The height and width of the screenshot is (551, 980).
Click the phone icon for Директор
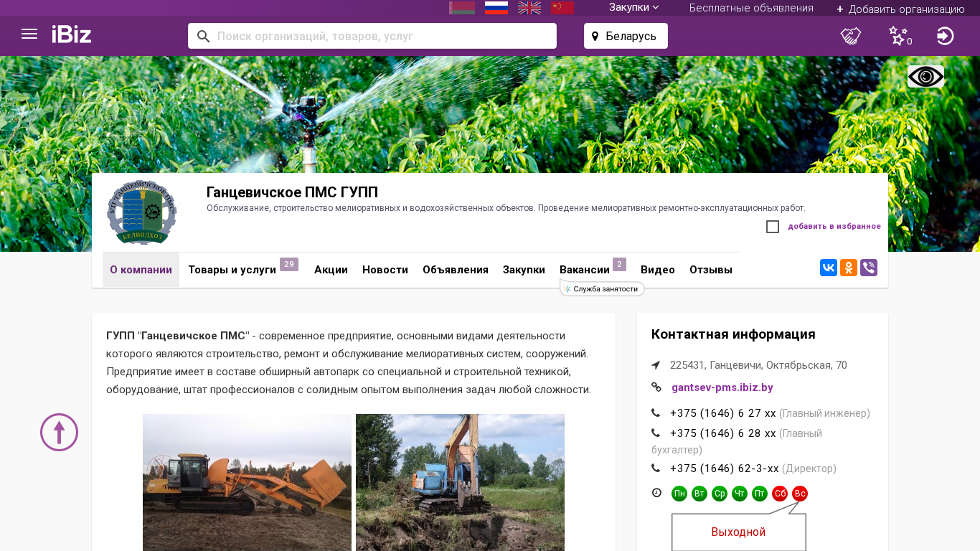click(656, 468)
